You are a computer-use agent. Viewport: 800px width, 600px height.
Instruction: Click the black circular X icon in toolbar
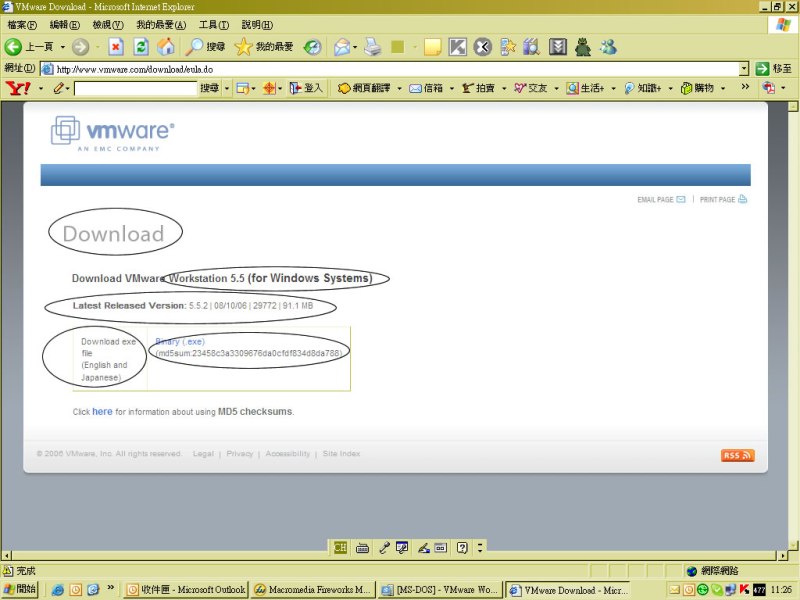(x=482, y=47)
